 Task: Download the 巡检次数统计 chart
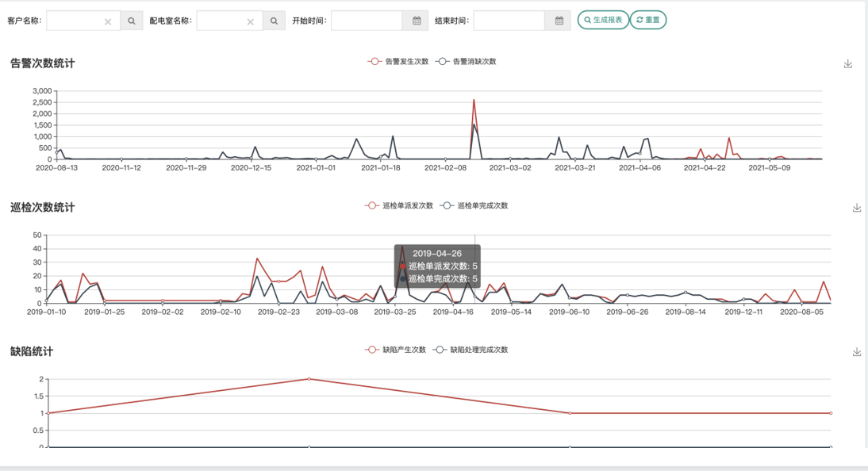[x=857, y=208]
